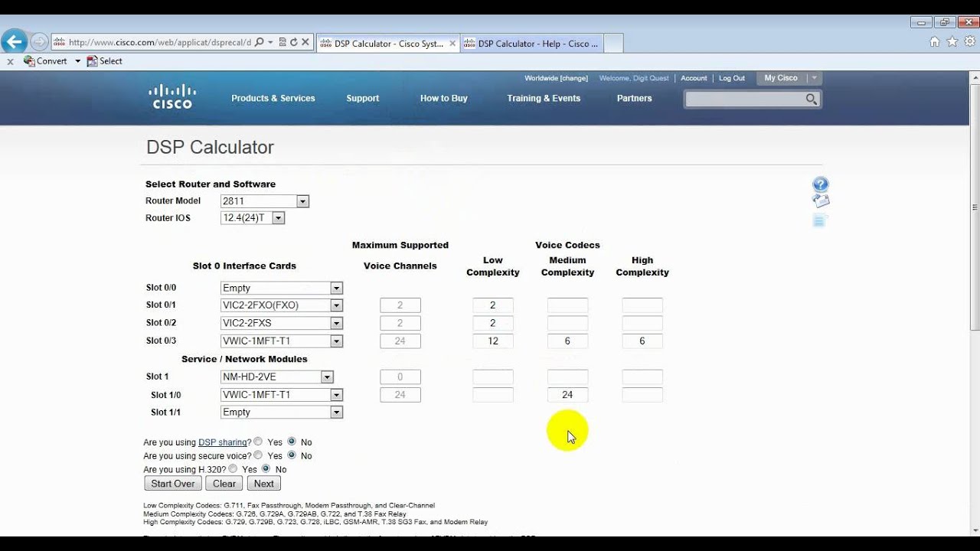Screen dimensions: 980x551
Task: Open the Convert dropdown arrow
Action: [x=77, y=61]
